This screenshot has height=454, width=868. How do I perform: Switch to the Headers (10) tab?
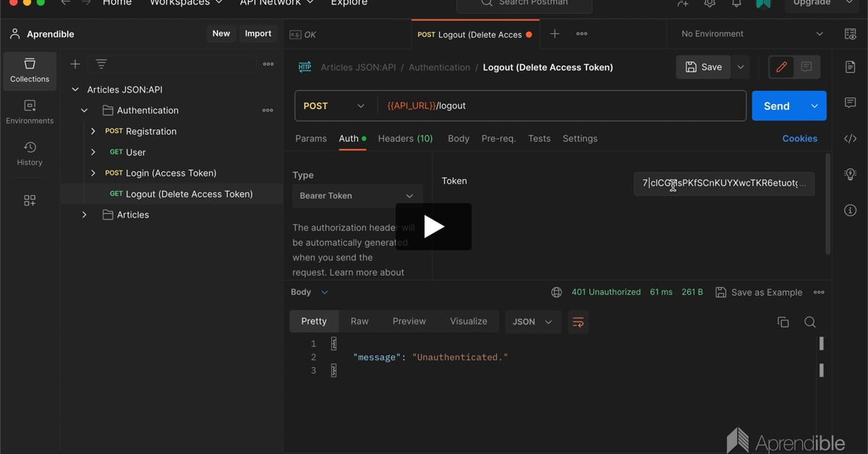[x=405, y=138]
